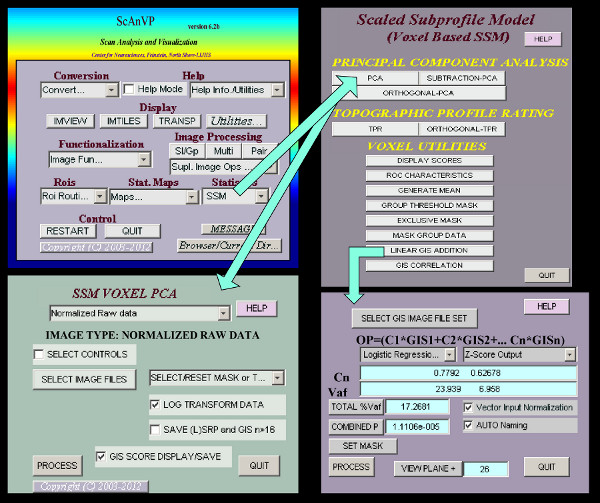Click the 17.2681 total Vaf field

417,407
